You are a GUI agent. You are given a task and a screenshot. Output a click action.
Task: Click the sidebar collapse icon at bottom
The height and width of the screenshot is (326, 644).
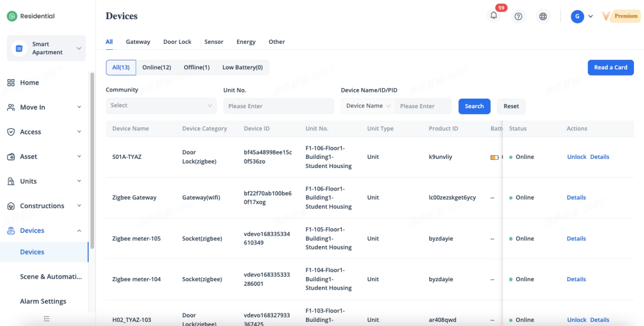[x=47, y=318]
